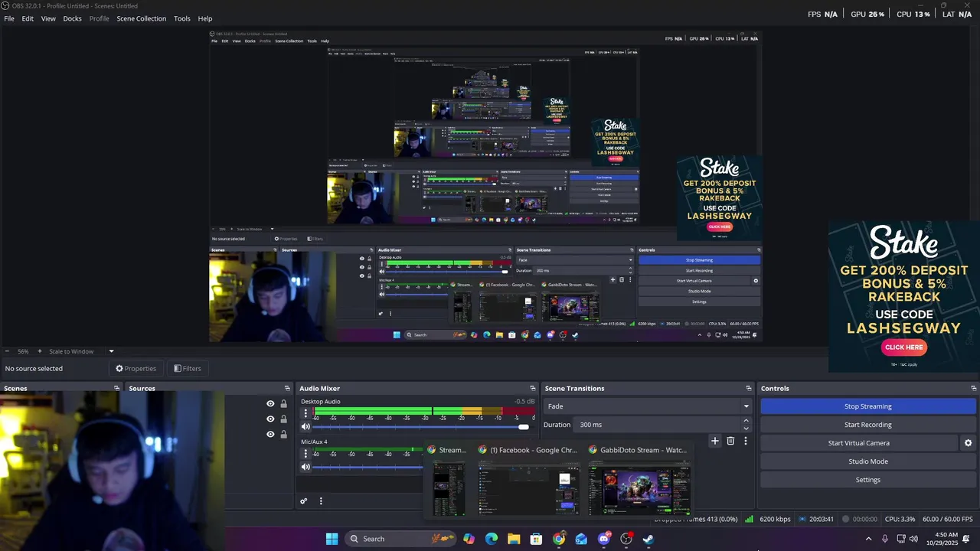
Task: Open OBS Settings button in Controls
Action: [868, 480]
